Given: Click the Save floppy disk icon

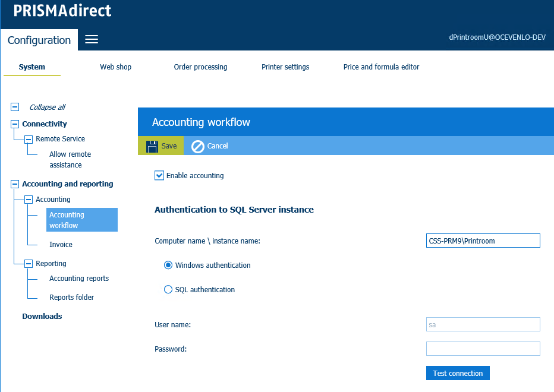Looking at the screenshot, I should point(152,146).
